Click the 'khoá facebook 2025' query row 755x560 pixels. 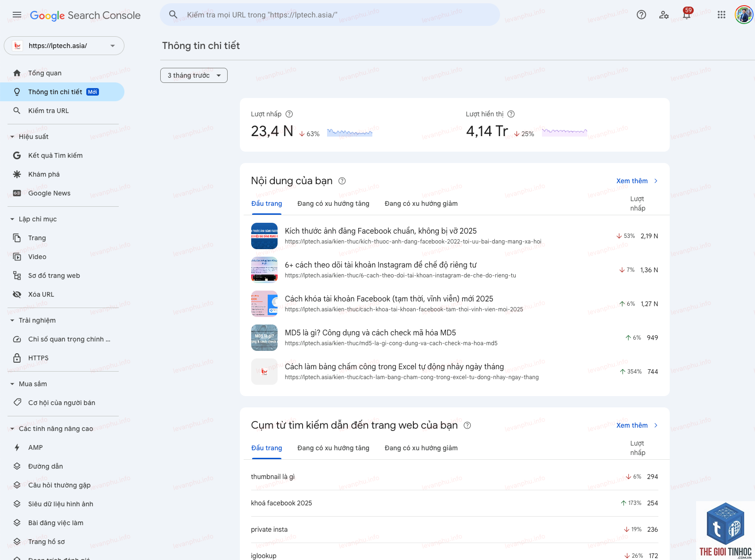tap(455, 503)
